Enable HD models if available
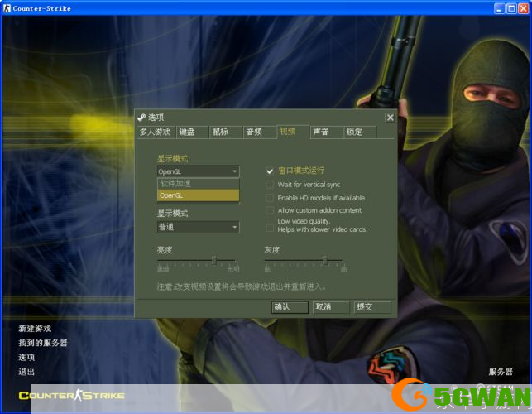 click(x=270, y=198)
